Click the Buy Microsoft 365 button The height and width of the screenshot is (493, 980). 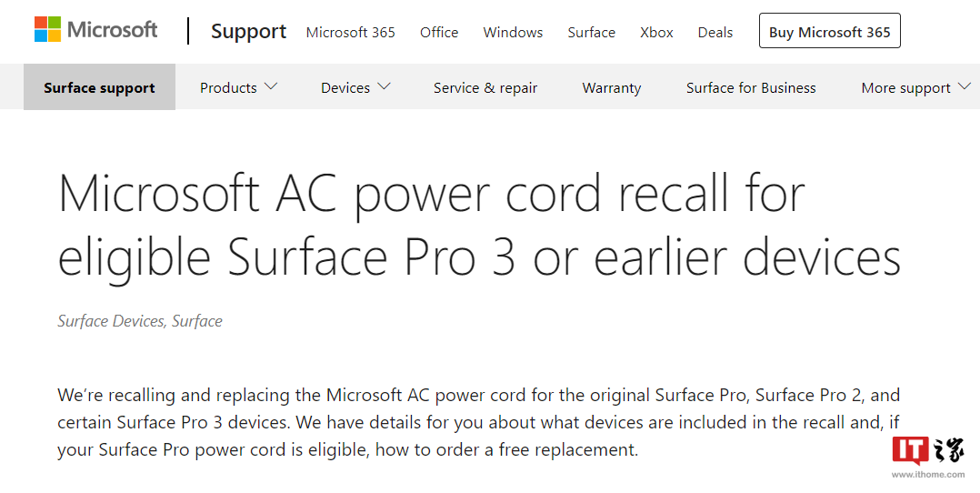pyautogui.click(x=829, y=31)
